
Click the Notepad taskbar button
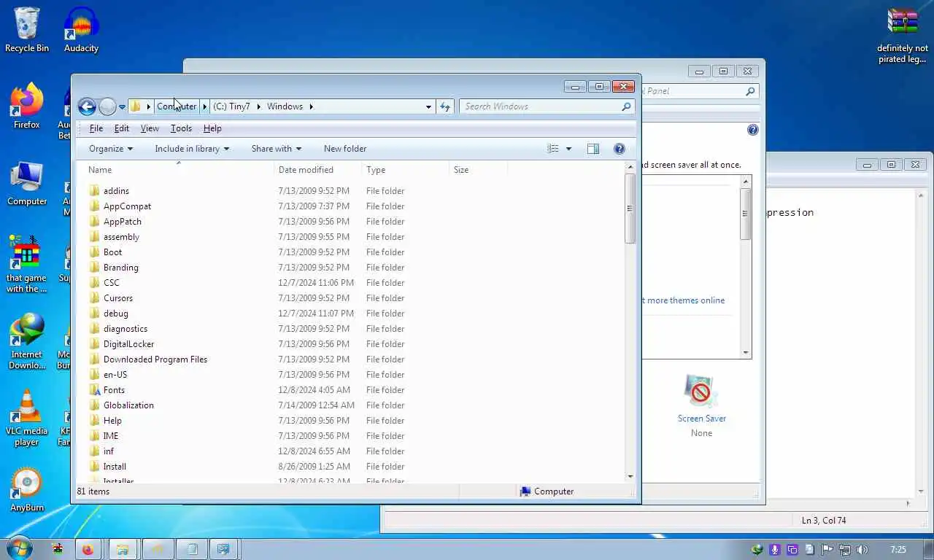point(193,550)
